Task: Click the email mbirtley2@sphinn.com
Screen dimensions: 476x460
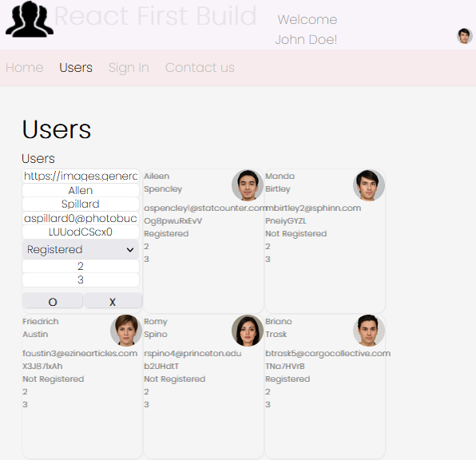Action: [313, 208]
